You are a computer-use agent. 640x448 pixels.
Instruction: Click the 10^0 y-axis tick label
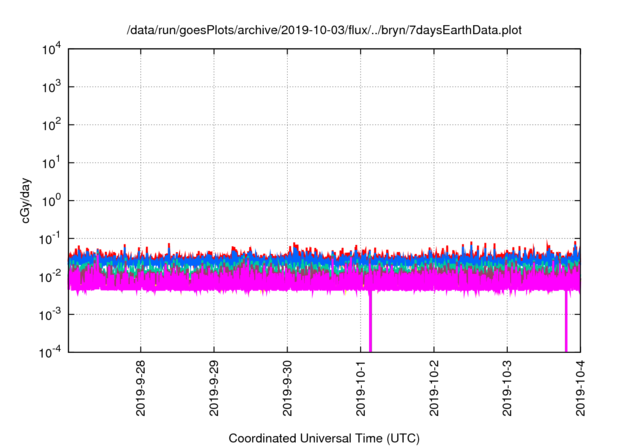click(x=51, y=201)
